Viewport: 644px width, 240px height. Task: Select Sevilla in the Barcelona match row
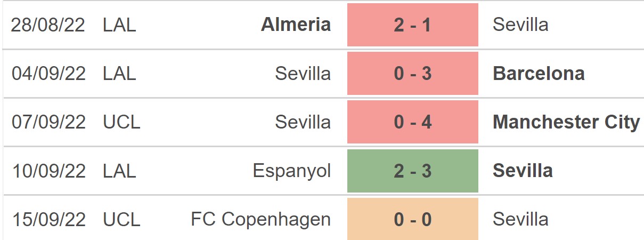[x=303, y=74]
